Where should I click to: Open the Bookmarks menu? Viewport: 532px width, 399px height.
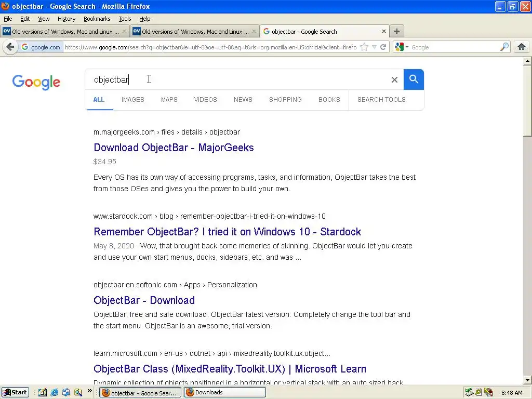(97, 19)
